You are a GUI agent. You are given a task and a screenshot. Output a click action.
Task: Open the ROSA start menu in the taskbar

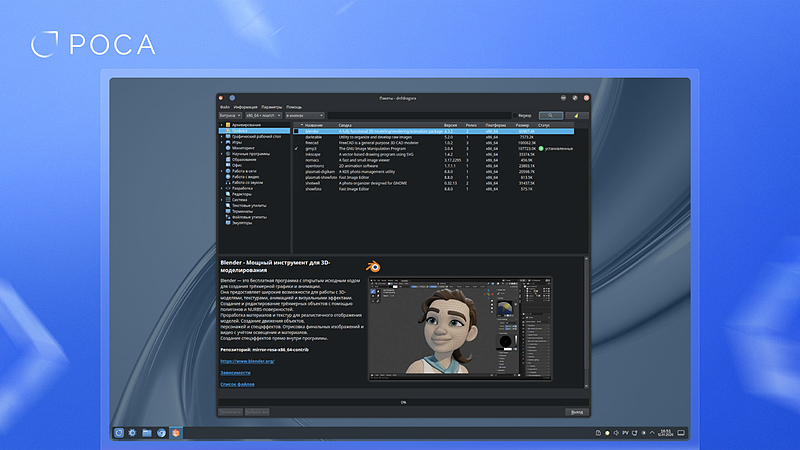click(x=119, y=432)
